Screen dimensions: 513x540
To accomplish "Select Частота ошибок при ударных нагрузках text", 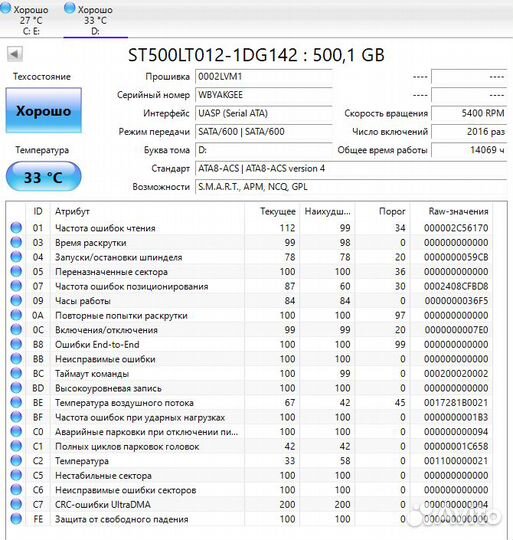I will click(140, 417).
